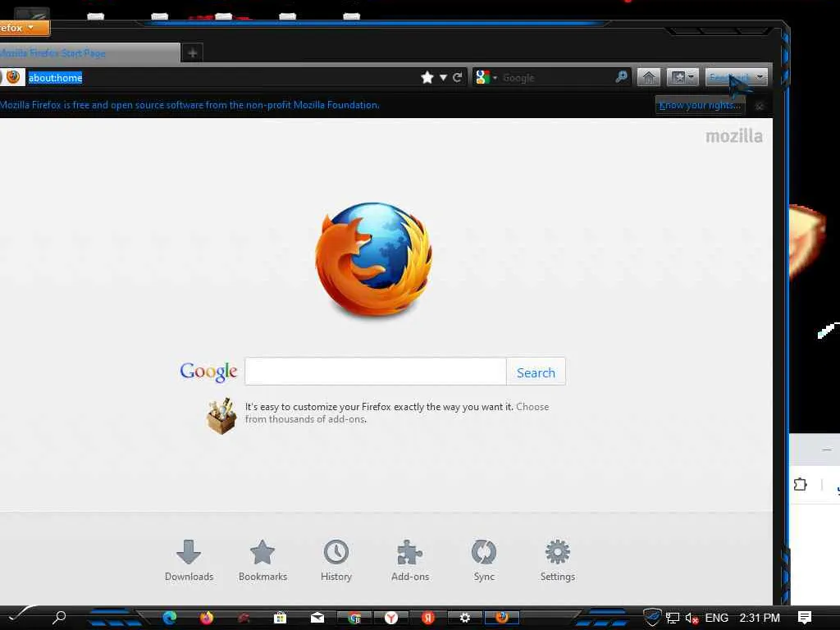This screenshot has width=840, height=630.
Task: Open Chrome taskbar icon
Action: coord(354,618)
